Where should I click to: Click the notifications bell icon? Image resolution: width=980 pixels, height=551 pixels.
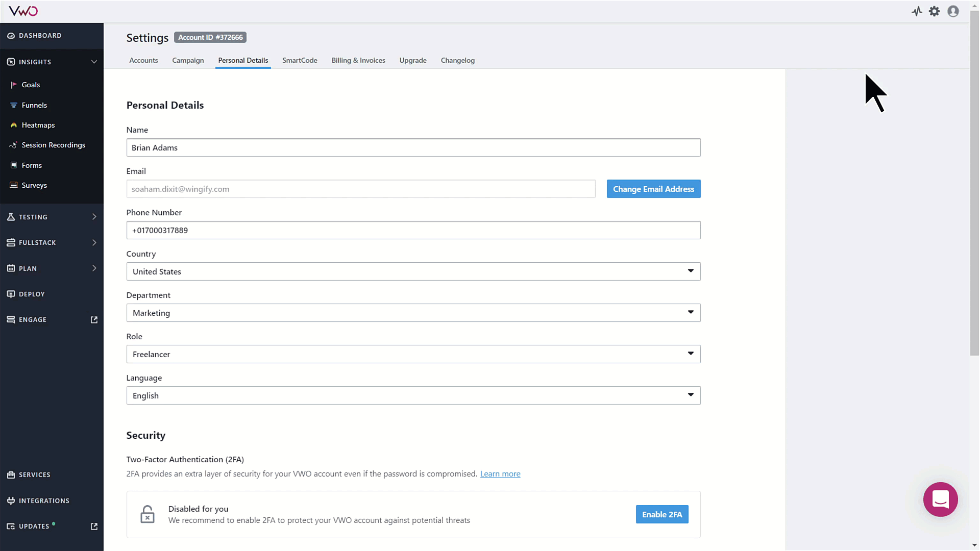point(917,11)
